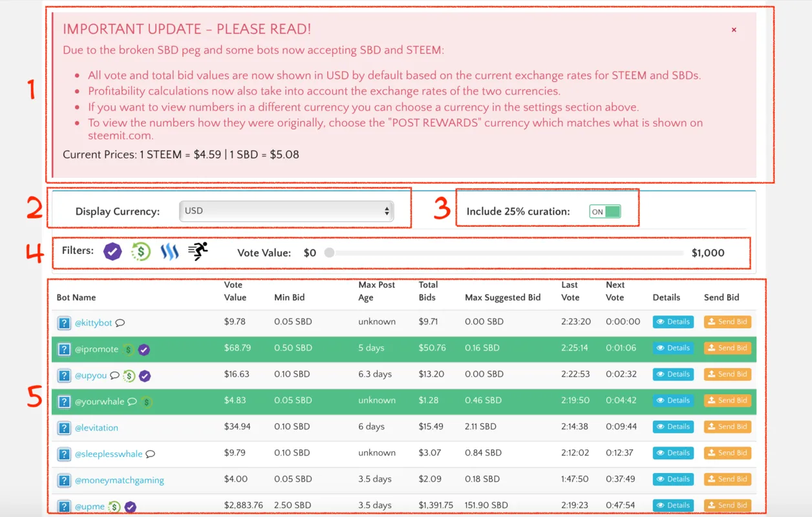Click the Min Bid column header
This screenshot has width=812, height=517.
pos(289,298)
